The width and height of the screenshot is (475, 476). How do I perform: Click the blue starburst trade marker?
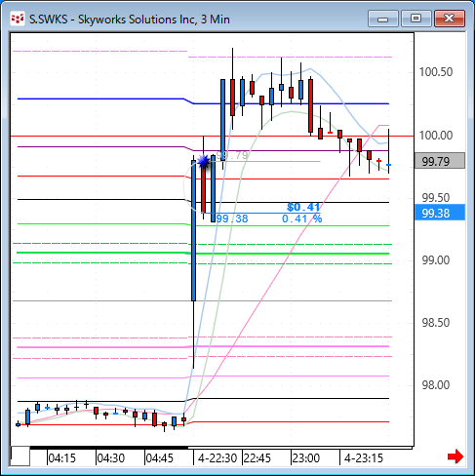click(204, 161)
